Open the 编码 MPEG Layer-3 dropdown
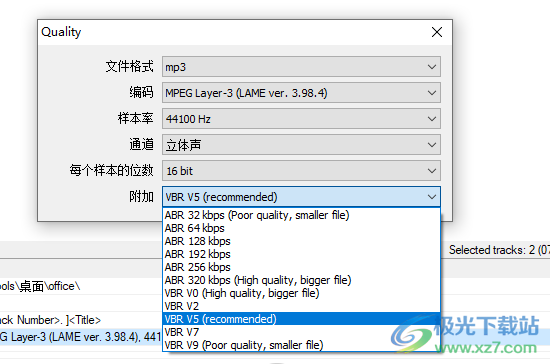Screen dimensions: 550x364 [x=301, y=93]
